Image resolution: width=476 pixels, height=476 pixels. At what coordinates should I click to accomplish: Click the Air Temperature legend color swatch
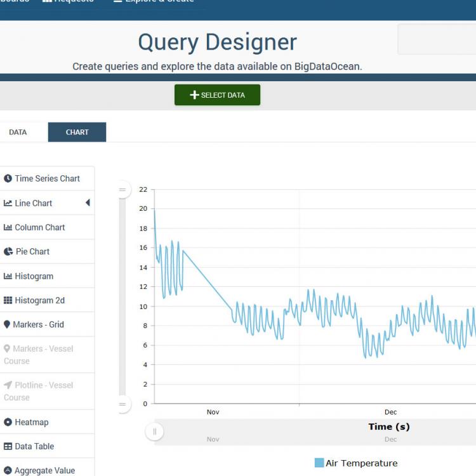tap(319, 463)
